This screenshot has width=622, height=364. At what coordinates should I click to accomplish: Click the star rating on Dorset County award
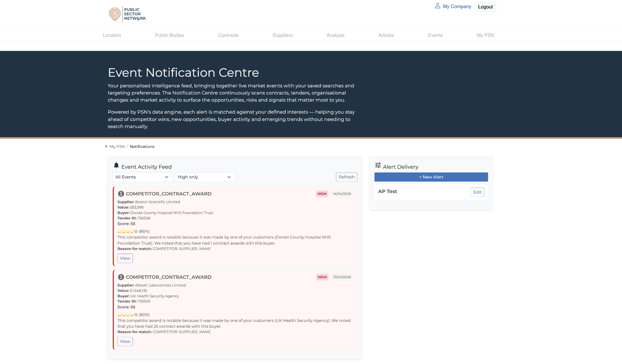[127, 231]
